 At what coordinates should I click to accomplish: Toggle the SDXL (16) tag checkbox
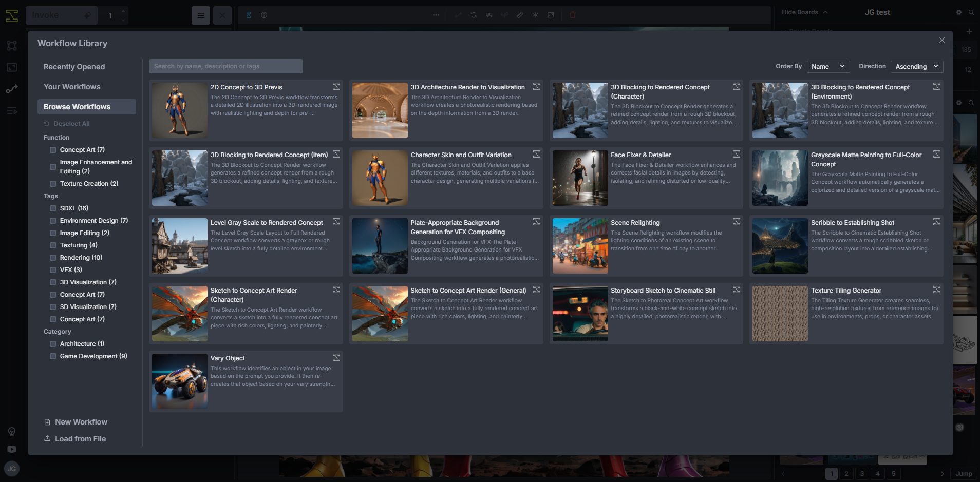[x=53, y=208]
